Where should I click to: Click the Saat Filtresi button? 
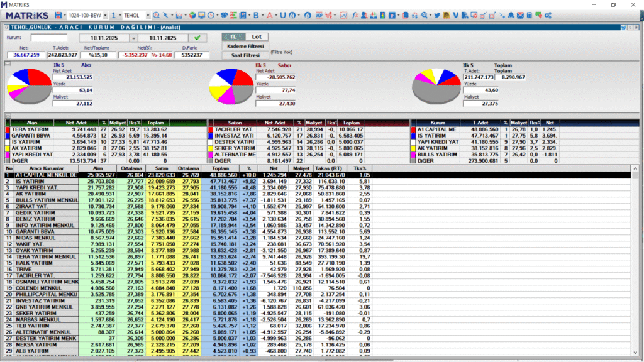point(245,55)
